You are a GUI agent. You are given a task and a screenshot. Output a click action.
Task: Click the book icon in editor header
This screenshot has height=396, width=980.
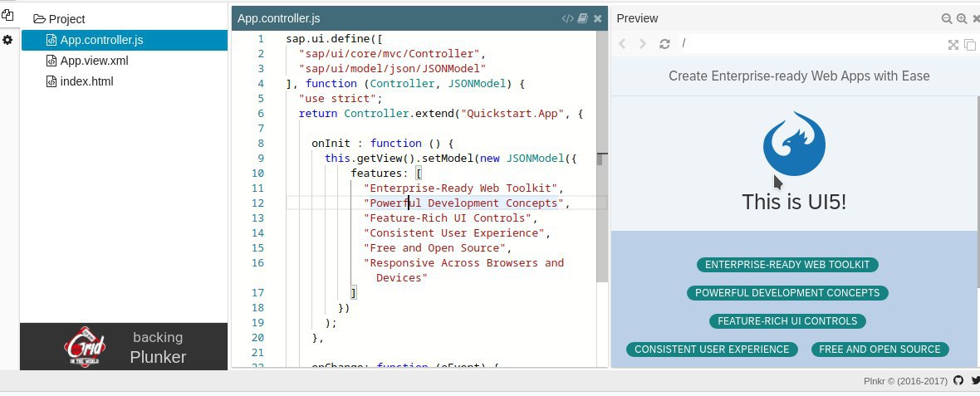tap(582, 19)
